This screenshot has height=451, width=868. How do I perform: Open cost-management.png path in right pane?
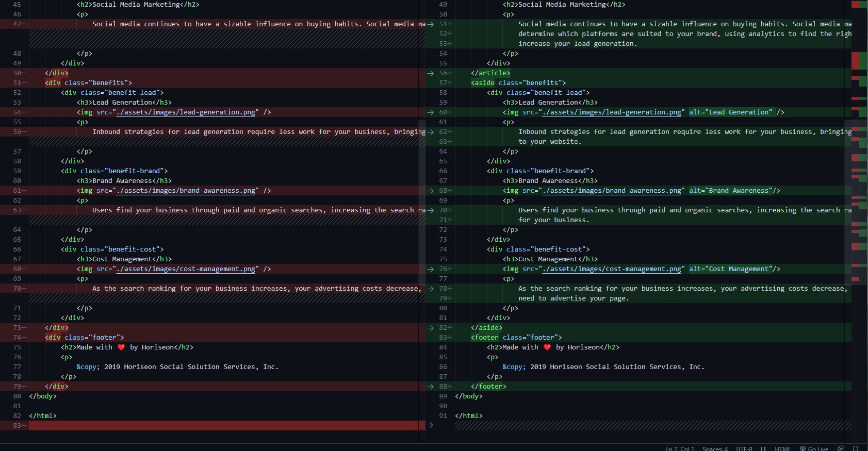[x=612, y=269]
